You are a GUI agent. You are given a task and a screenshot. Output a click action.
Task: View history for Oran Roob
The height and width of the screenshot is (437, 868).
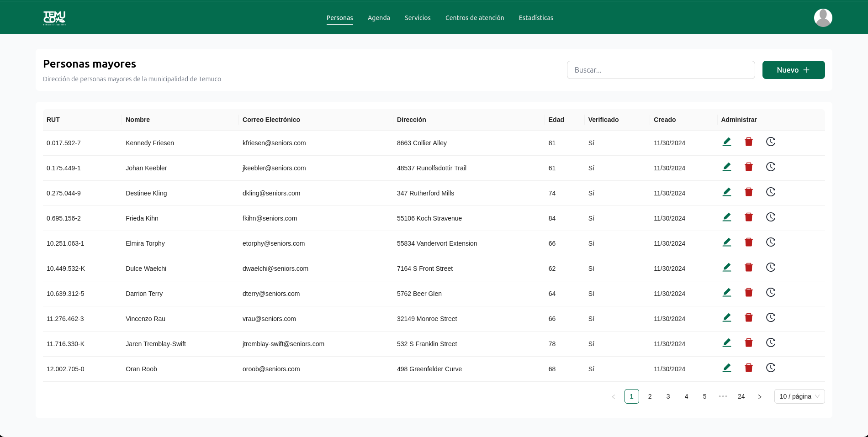point(771,368)
